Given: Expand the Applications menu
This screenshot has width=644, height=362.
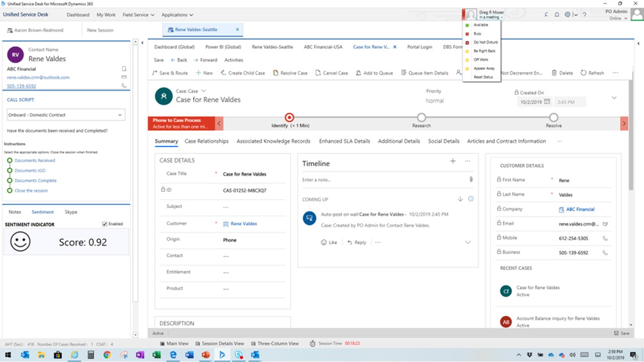Looking at the screenshot, I should 177,15.
